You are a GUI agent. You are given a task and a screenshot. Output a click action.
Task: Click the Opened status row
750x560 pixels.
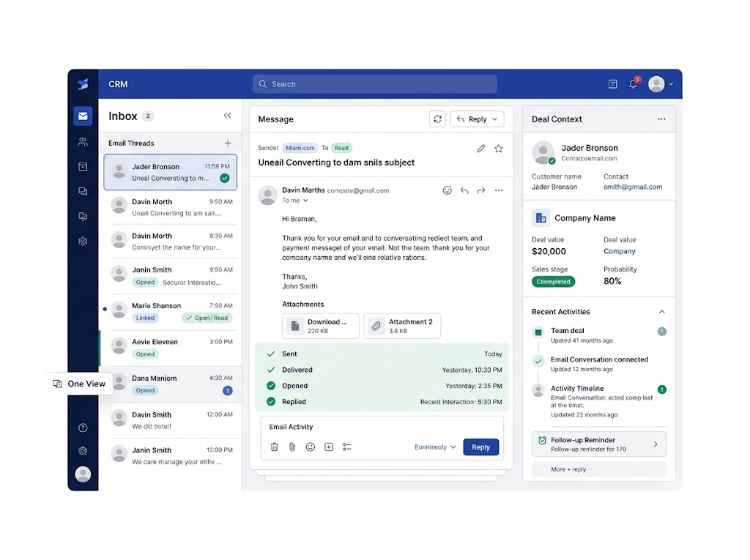point(382,386)
